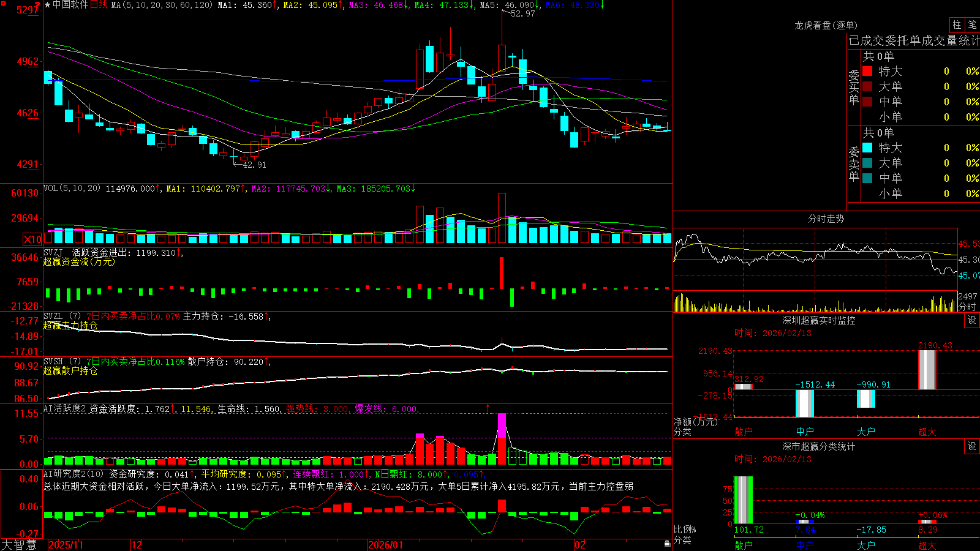This screenshot has width=980, height=551.
Task: Open 设 settings for 深圳超赢实时监控
Action: coord(972,320)
